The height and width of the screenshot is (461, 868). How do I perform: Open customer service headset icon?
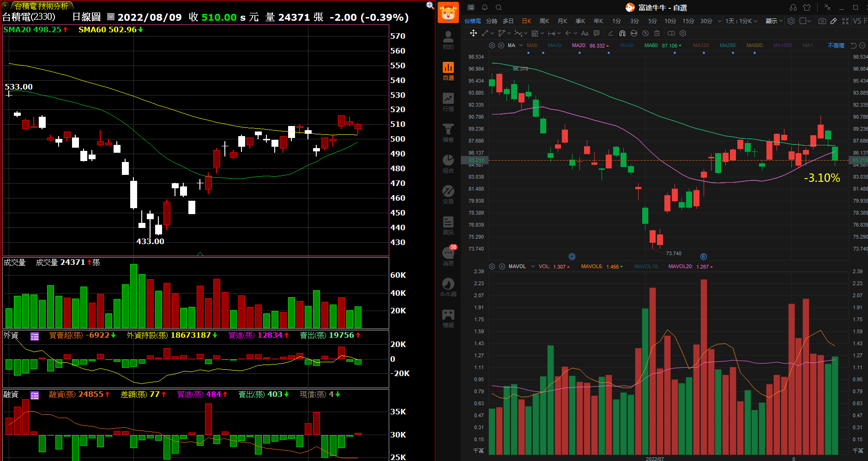click(793, 7)
